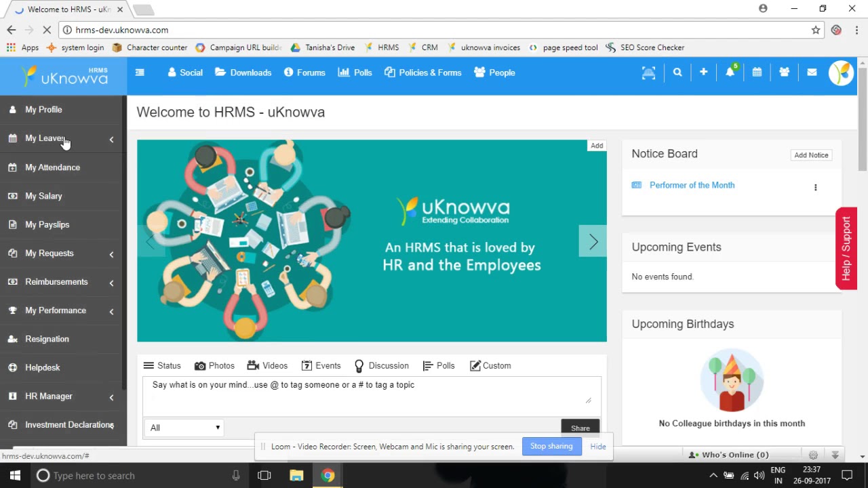
Task: Click the Events calendar icon in composer
Action: [x=307, y=365]
